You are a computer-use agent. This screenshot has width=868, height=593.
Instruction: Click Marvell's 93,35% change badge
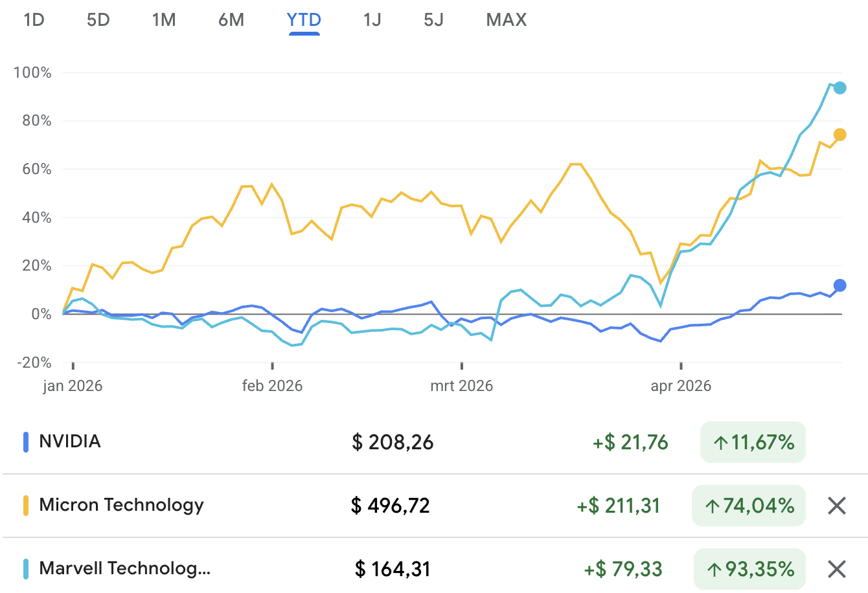coord(749,569)
